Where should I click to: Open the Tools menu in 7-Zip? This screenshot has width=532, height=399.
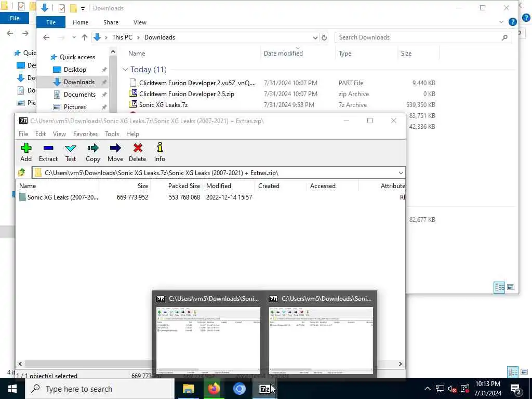click(112, 134)
